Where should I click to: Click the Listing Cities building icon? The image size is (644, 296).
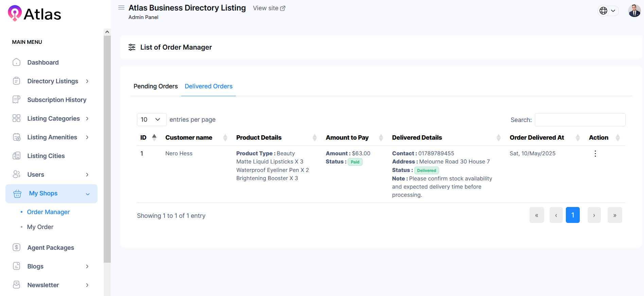[16, 156]
